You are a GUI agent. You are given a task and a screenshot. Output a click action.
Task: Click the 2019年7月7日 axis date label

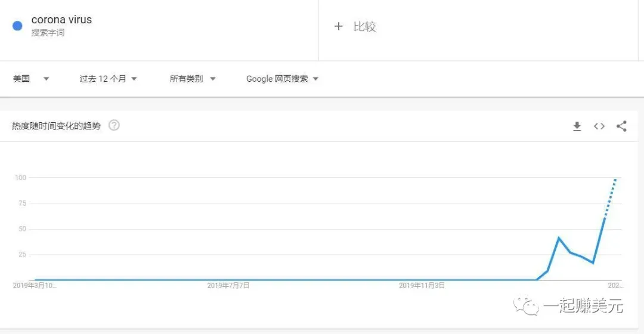pos(228,286)
